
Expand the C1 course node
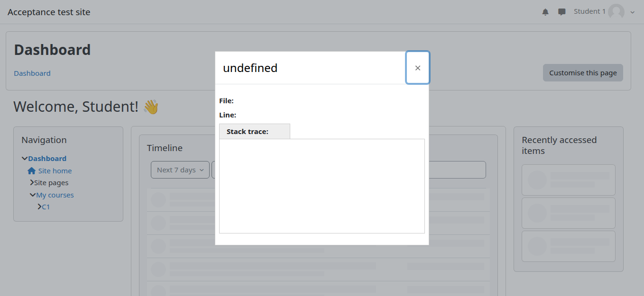(39, 207)
